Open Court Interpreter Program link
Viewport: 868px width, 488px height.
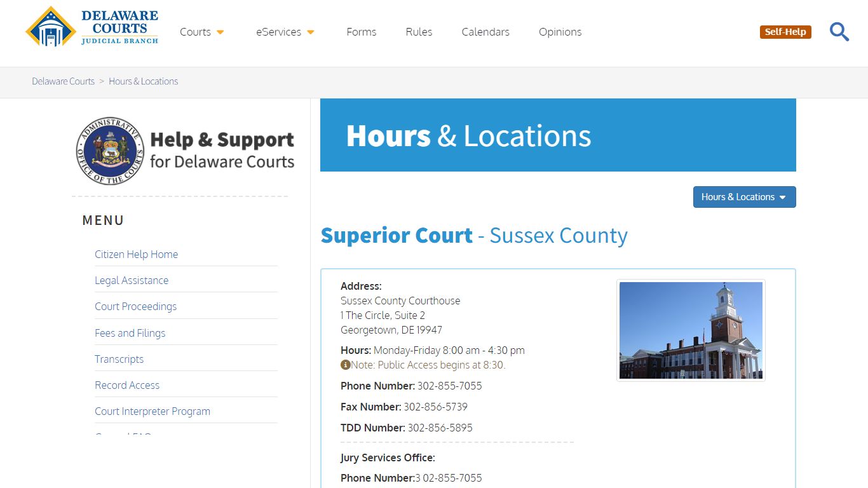153,411
